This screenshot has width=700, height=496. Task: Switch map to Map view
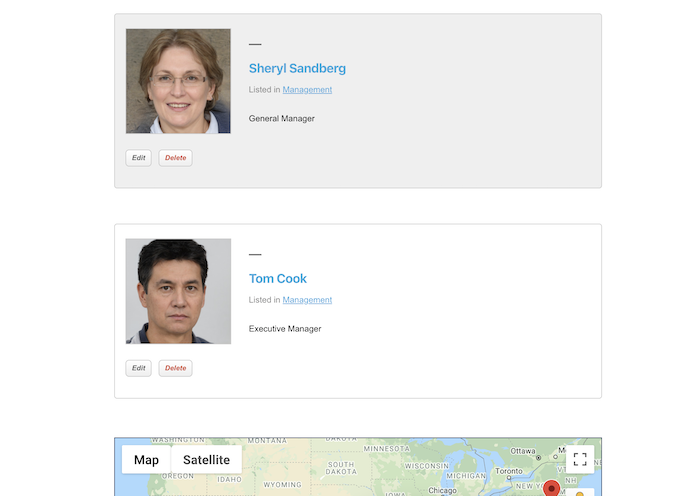coord(146,460)
